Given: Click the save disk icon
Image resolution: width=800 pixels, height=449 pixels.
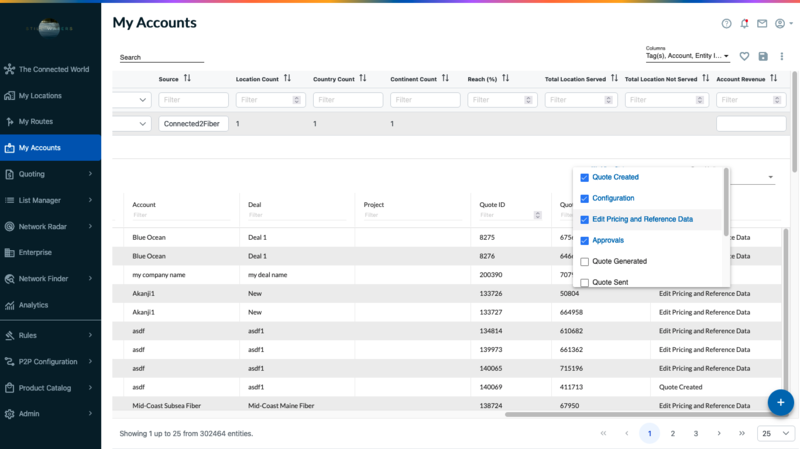Looking at the screenshot, I should tap(763, 57).
